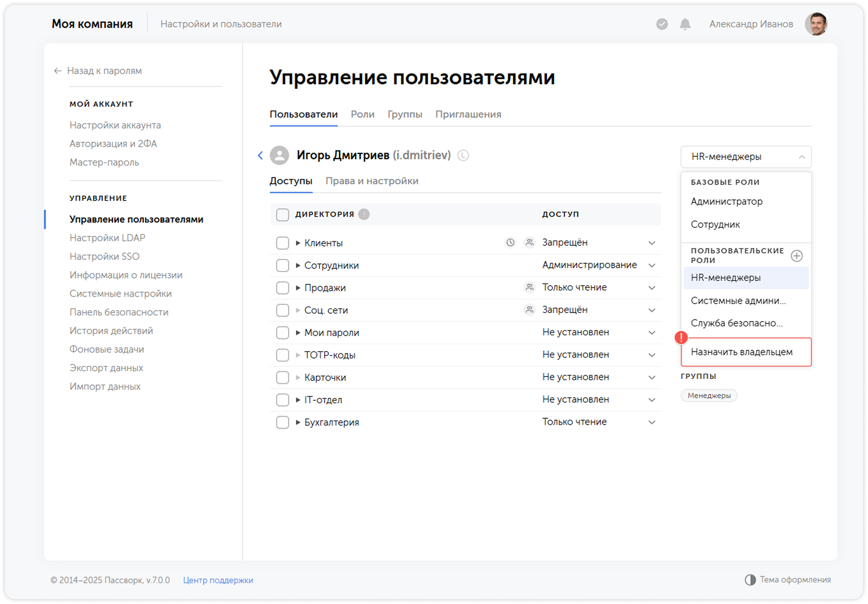This screenshot has width=868, height=604.
Task: Check the Соц. сети checkbox
Action: point(282,310)
